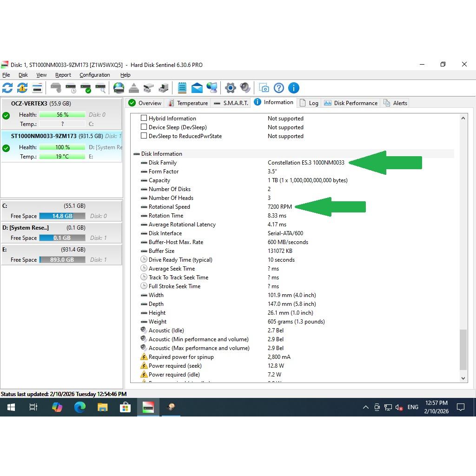476x476 pixels.
Task: Open the report notepad icon in toolbar
Action: 182,88
